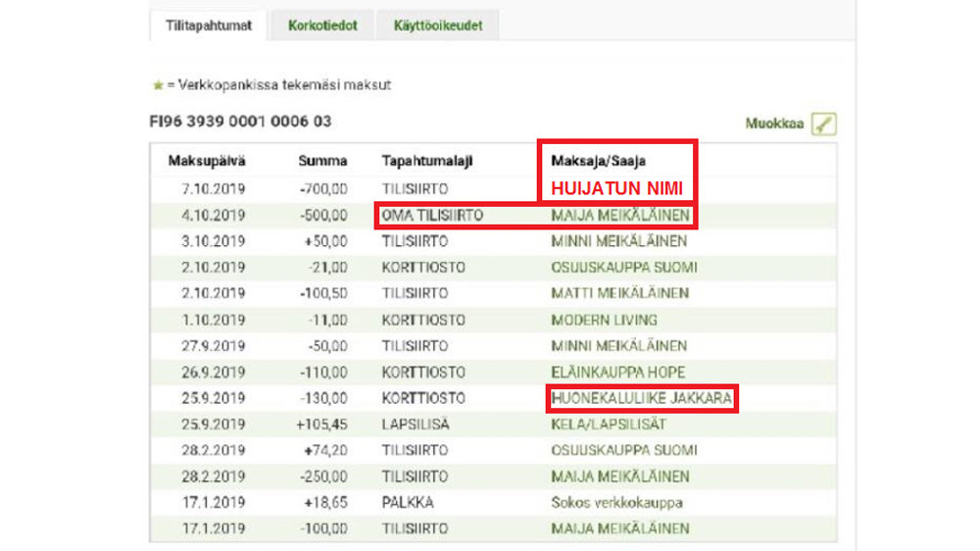980x551 pixels.
Task: Select account number FI96 3939 0001 0006 03
Action: [240, 122]
